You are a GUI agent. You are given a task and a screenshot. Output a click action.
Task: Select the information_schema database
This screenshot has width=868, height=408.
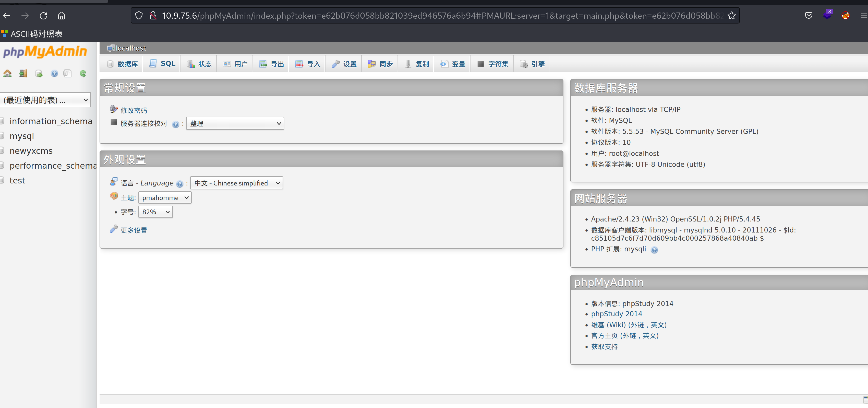click(51, 121)
